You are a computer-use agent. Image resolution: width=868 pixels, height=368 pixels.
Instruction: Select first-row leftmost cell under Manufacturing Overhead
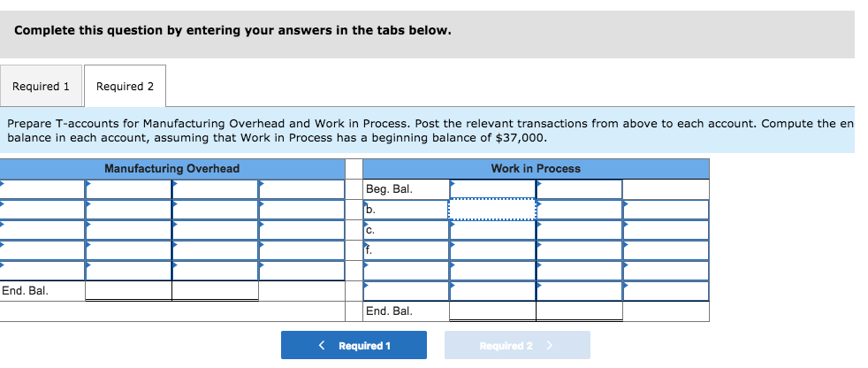point(42,189)
